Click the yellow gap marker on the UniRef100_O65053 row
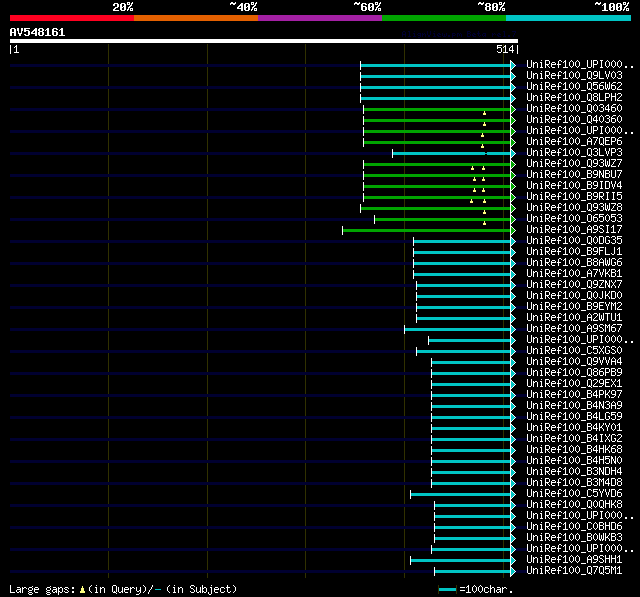Image resolution: width=640 pixels, height=597 pixels. coord(484,223)
